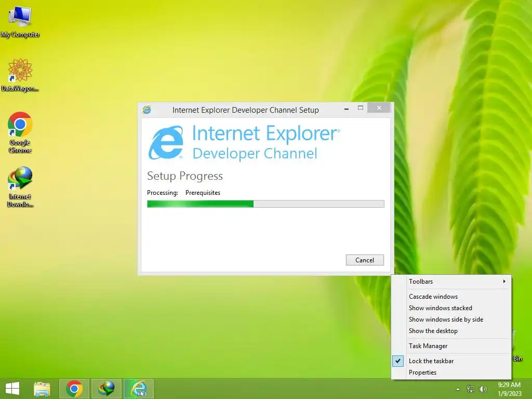Image resolution: width=532 pixels, height=399 pixels.
Task: Click the Internet Explorer Developer Channel logo
Action: [244, 142]
